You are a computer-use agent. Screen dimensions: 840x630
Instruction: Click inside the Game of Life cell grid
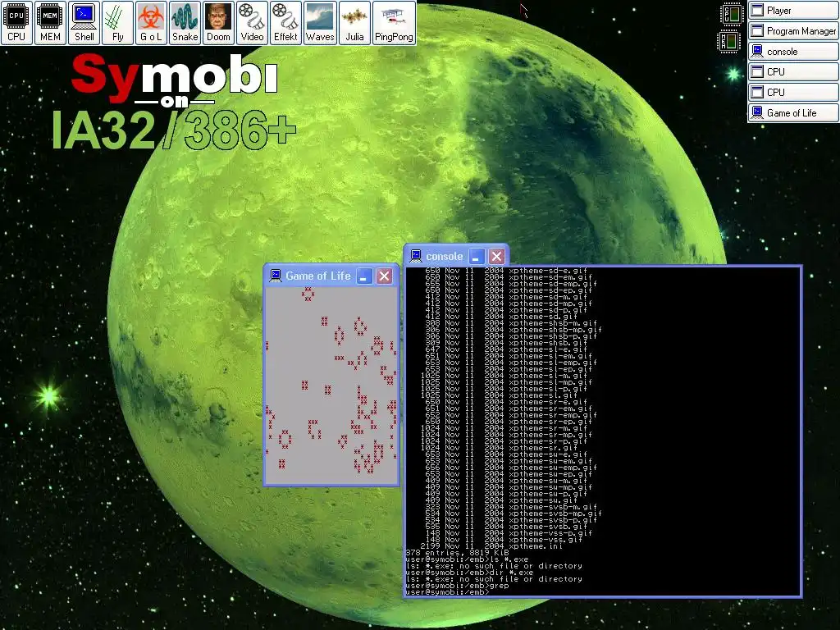(331, 385)
